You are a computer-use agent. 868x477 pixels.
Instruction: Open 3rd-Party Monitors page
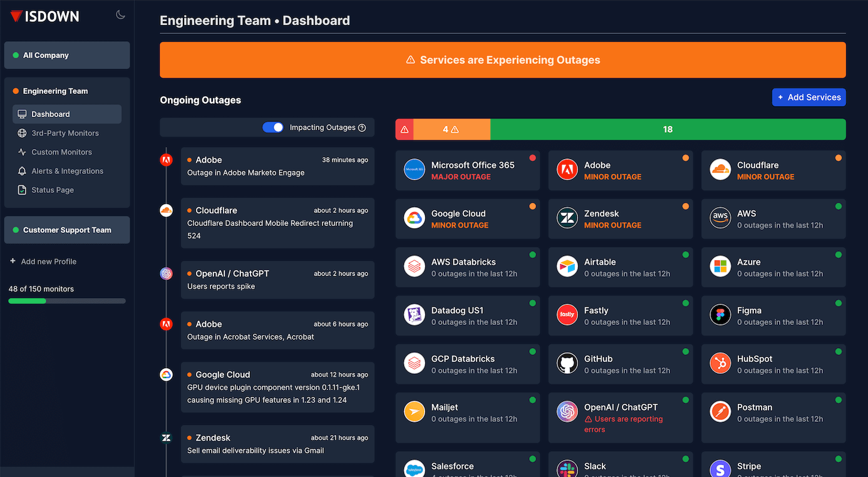67,133
